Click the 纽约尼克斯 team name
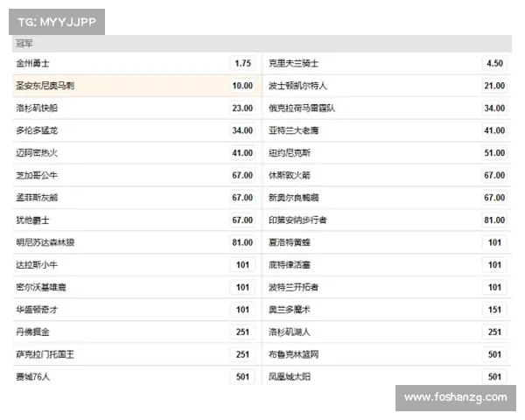This screenshot has height=420, width=525. coord(290,153)
